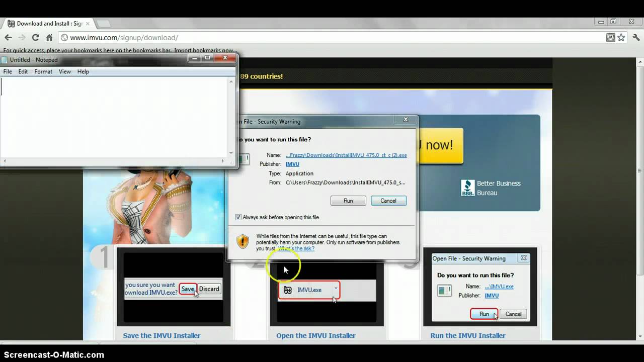Open the IMVU publisher link
This screenshot has height=362, width=644.
coord(292,164)
